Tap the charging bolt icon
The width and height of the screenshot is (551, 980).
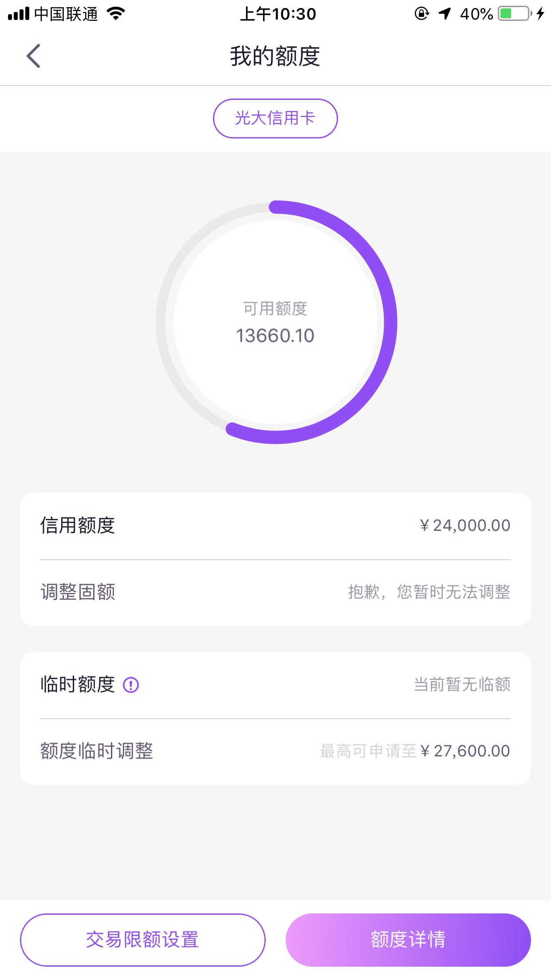[x=540, y=14]
